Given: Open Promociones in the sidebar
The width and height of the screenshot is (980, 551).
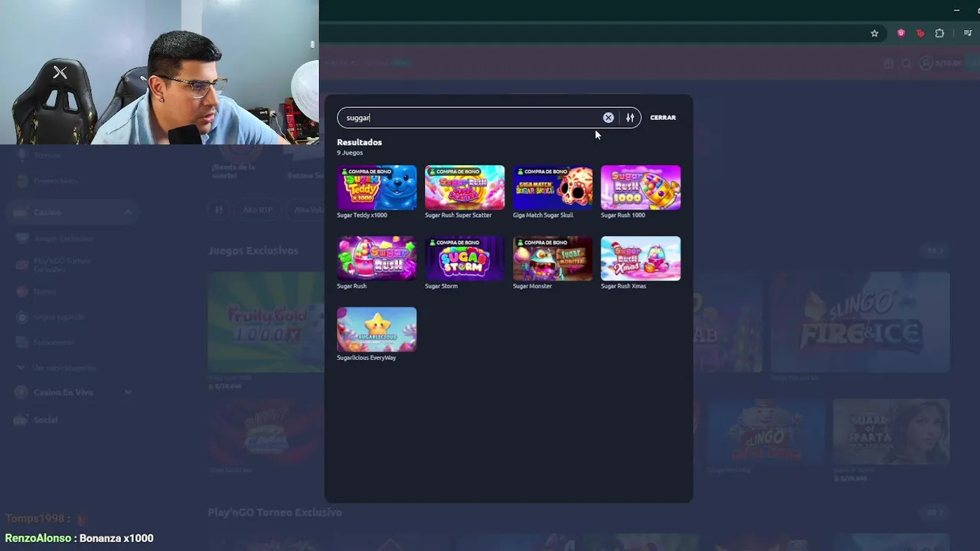Looking at the screenshot, I should [x=55, y=181].
